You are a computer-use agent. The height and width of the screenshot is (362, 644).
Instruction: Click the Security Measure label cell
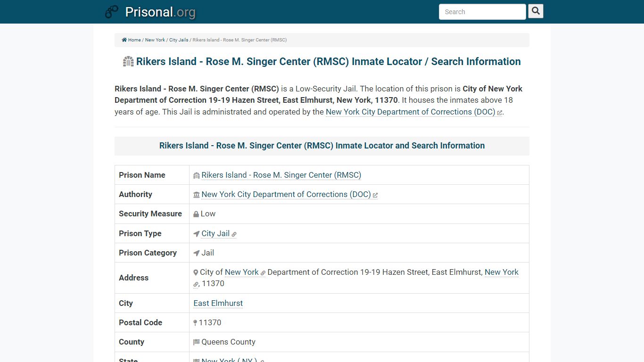click(x=152, y=214)
